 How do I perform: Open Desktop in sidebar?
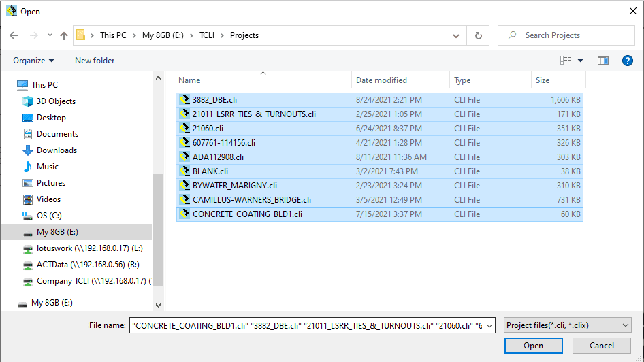click(51, 118)
